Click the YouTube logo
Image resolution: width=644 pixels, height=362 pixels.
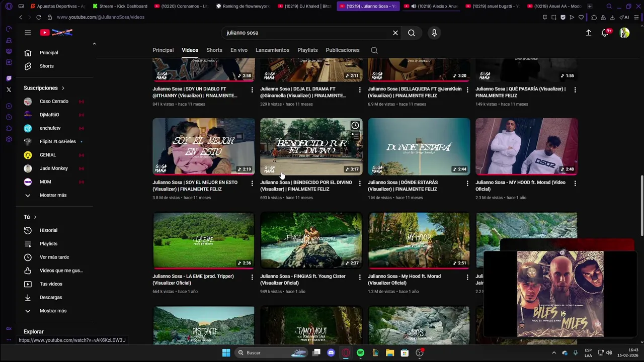56,33
